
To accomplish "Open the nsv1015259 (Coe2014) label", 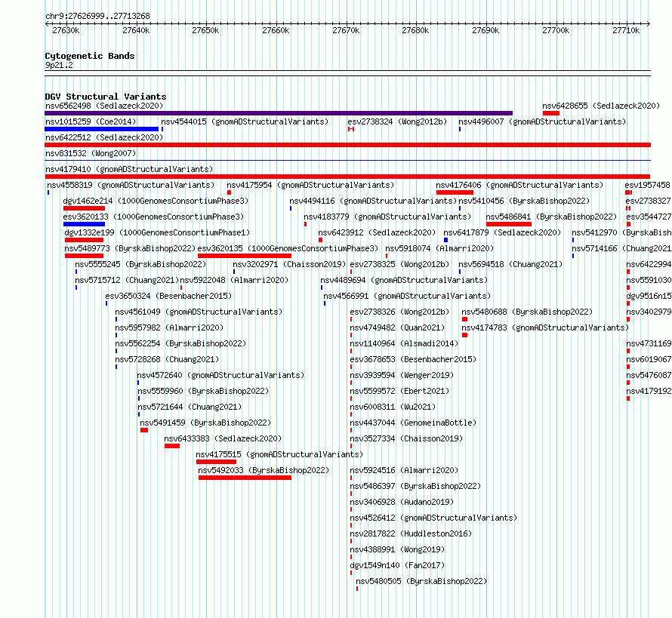I will pyautogui.click(x=91, y=121).
